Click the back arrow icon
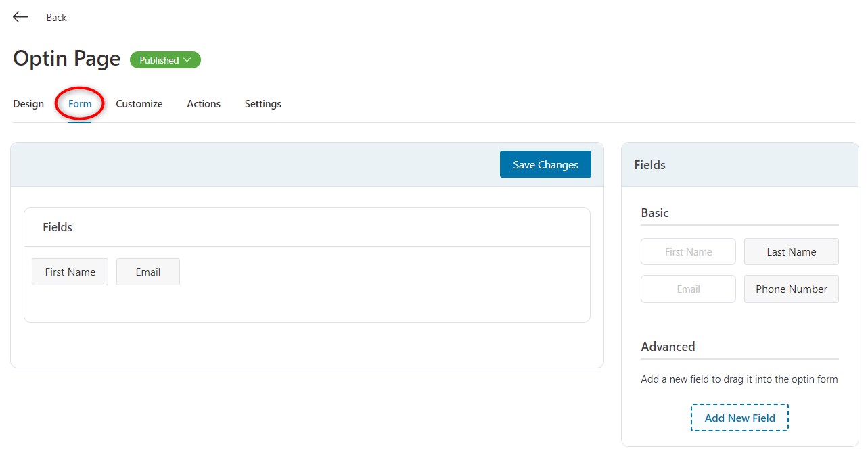 pyautogui.click(x=20, y=16)
